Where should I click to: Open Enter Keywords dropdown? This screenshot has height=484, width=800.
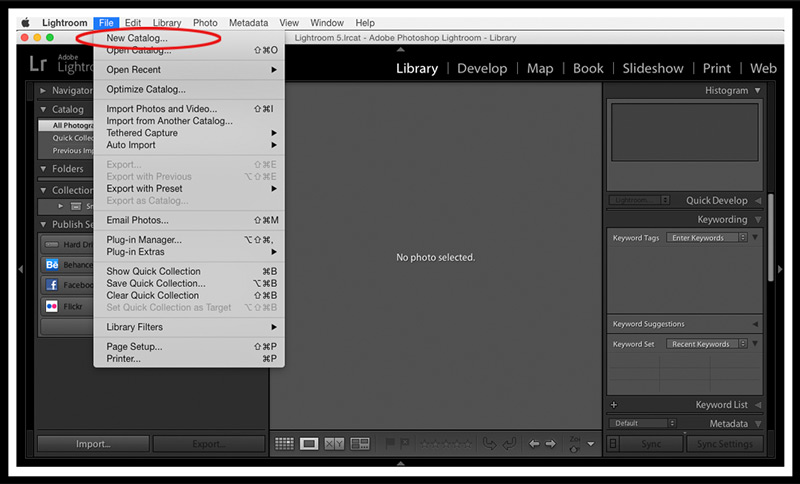click(707, 238)
